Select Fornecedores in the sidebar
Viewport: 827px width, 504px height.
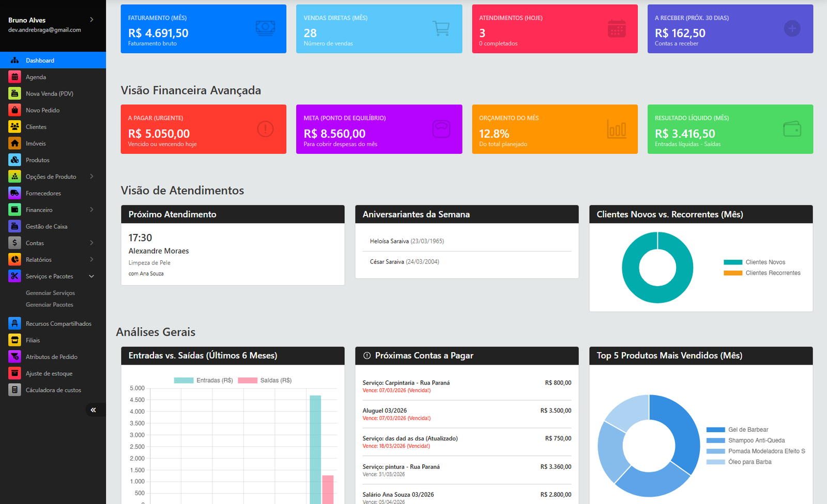(43, 193)
